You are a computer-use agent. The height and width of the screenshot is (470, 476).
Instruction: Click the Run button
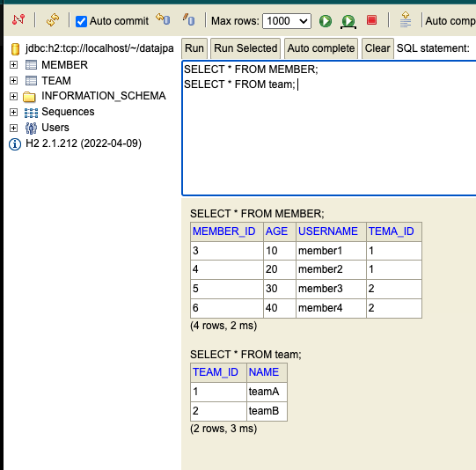pos(194,48)
